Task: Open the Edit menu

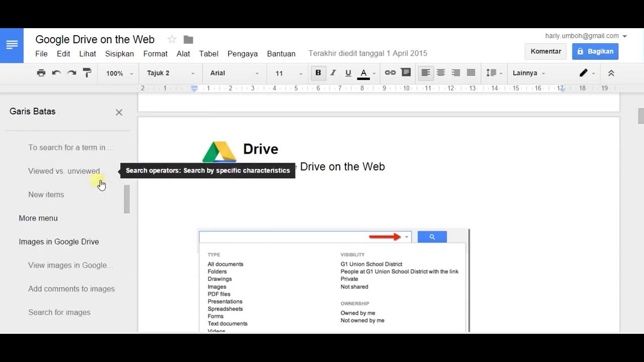Action: [x=63, y=54]
